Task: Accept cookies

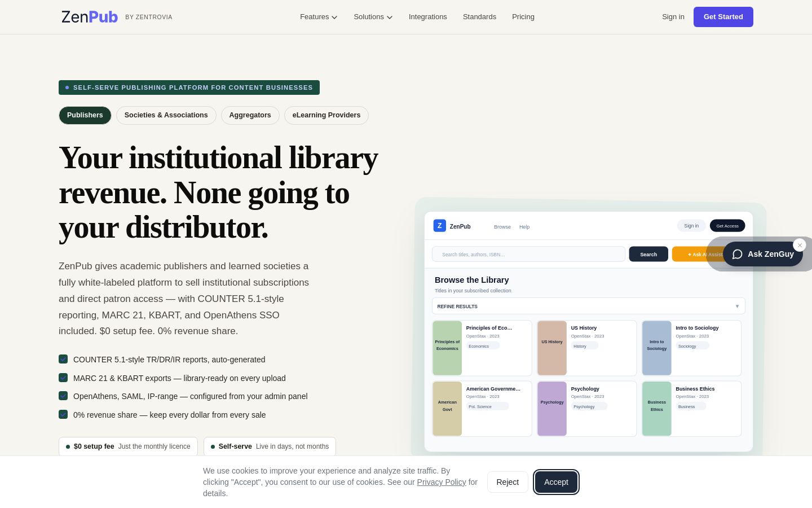Action: [x=556, y=482]
